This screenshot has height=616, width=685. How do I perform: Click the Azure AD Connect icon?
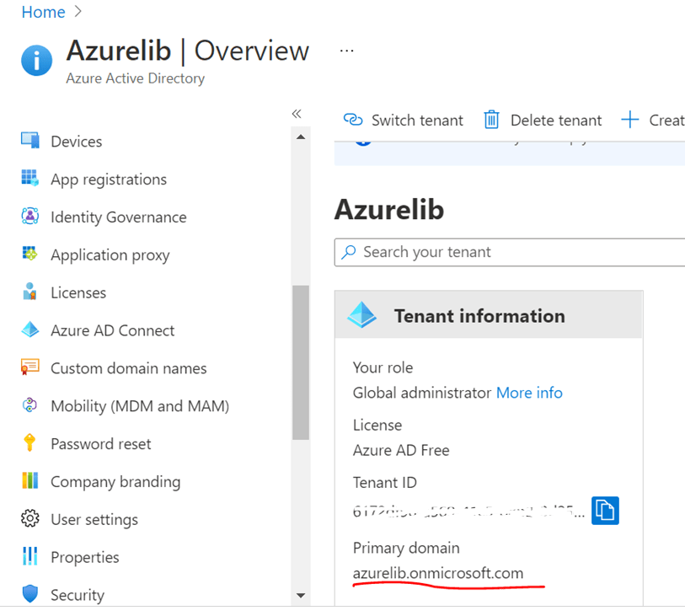[x=30, y=330]
